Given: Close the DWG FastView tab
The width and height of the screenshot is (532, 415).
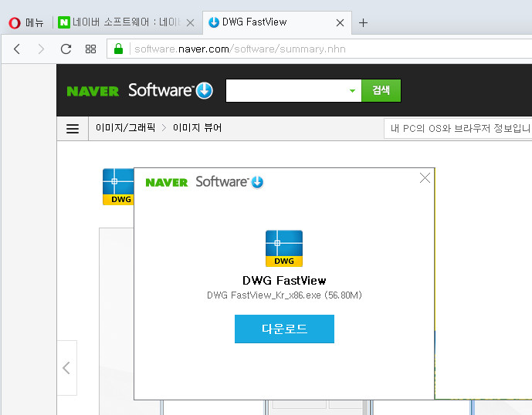Looking at the screenshot, I should tap(340, 22).
